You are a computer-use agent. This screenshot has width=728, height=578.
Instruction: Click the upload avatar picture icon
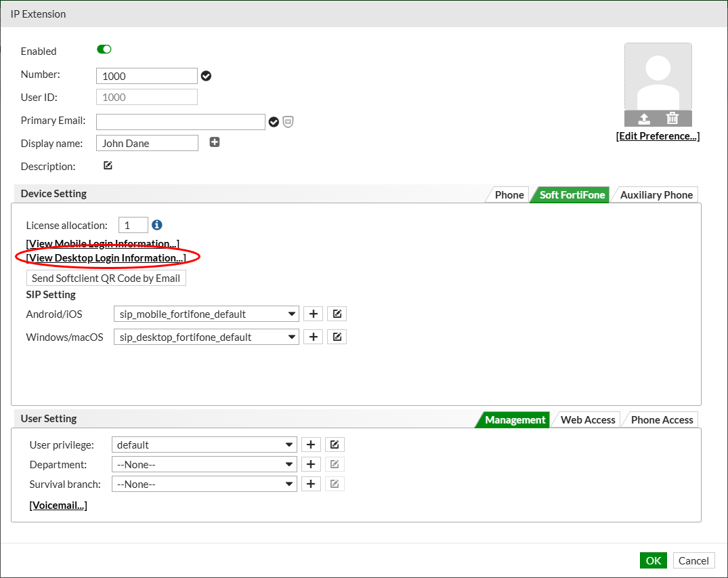pyautogui.click(x=643, y=119)
